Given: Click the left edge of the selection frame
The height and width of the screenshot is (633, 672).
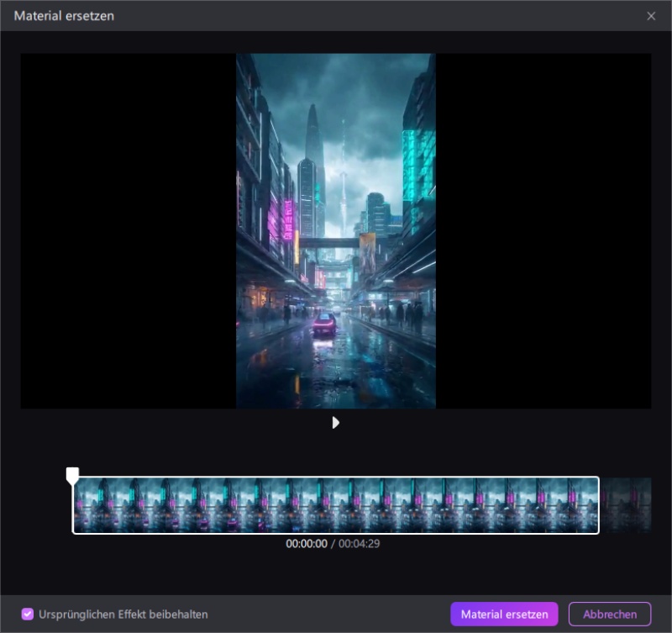Looking at the screenshot, I should 74,505.
